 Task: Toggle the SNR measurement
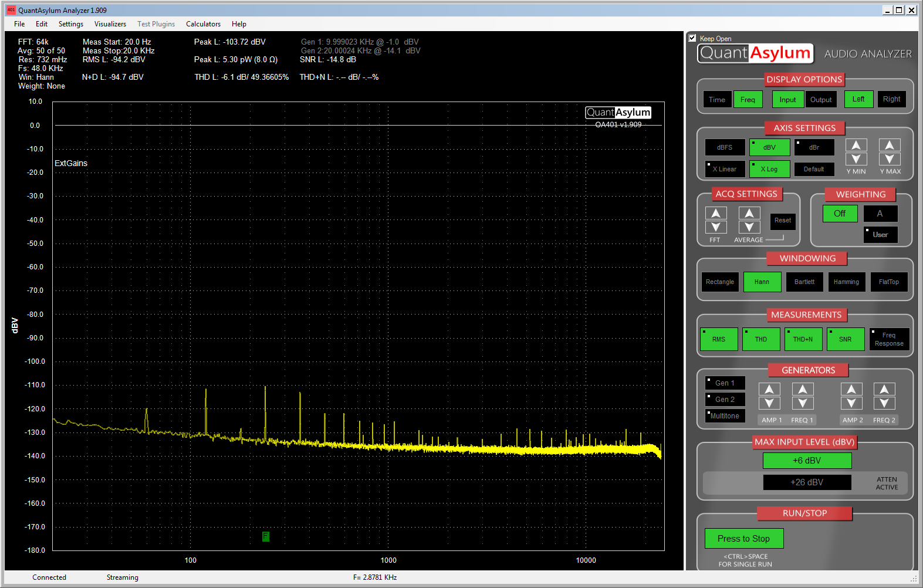tap(846, 339)
